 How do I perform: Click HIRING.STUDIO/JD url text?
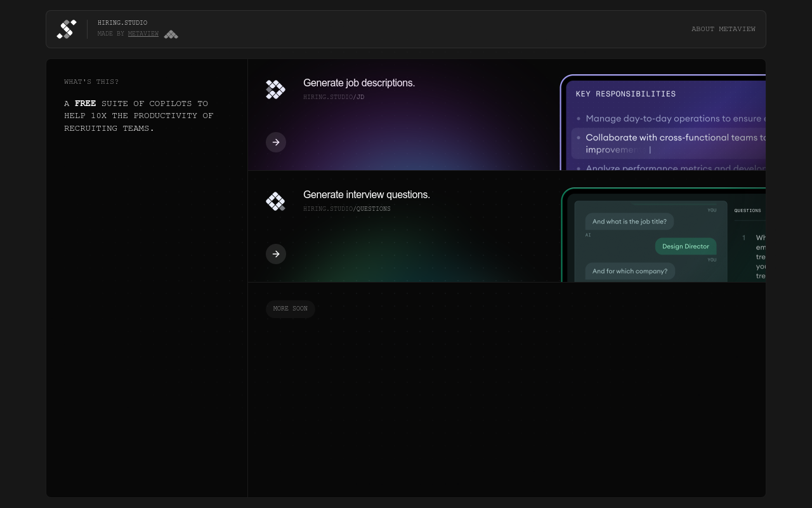tap(334, 97)
